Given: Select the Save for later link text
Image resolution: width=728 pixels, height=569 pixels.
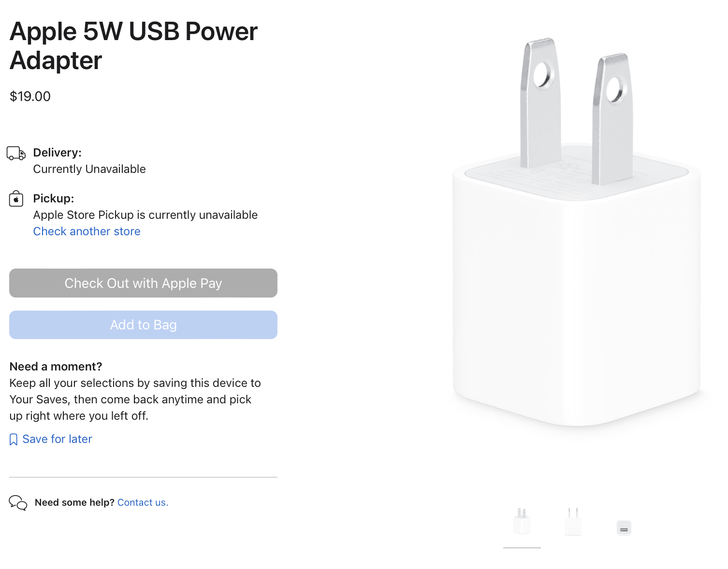Looking at the screenshot, I should pyautogui.click(x=57, y=439).
